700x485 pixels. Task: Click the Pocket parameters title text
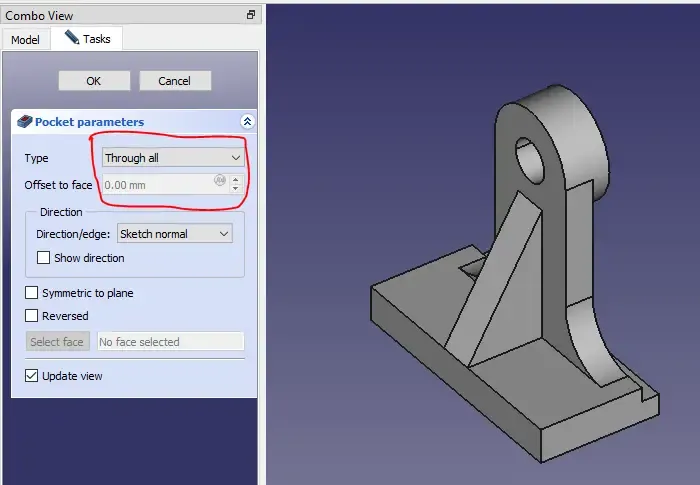(x=89, y=122)
